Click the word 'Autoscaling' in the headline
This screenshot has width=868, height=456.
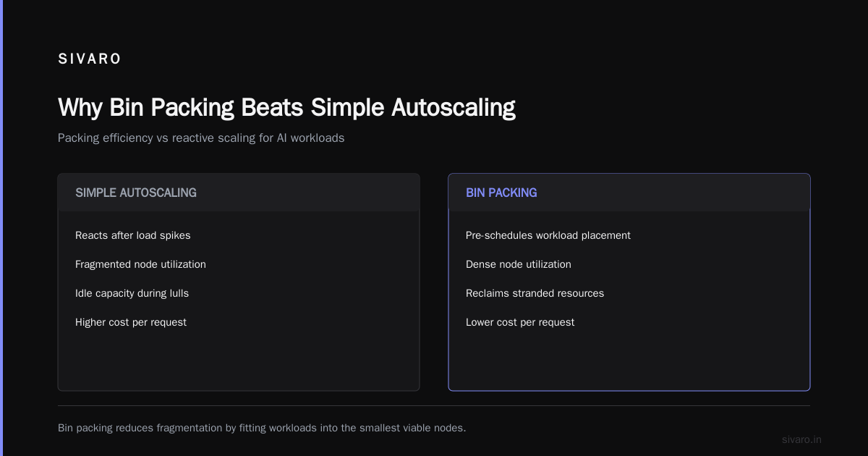[454, 107]
